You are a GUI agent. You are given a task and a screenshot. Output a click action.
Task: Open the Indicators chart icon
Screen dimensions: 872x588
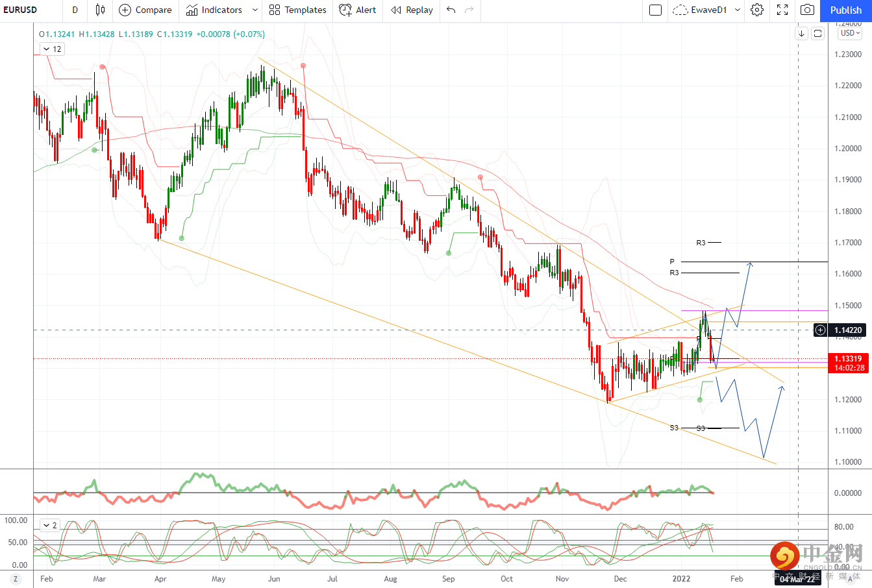click(192, 10)
